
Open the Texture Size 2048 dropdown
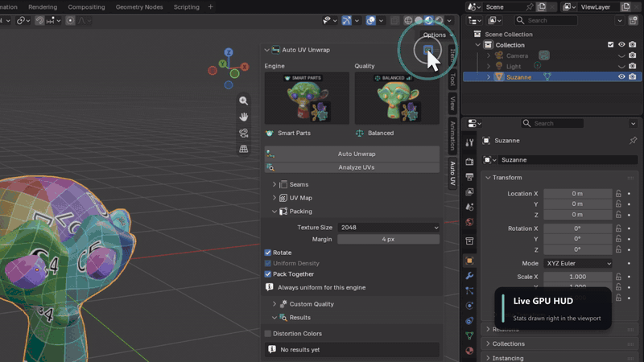(x=388, y=228)
